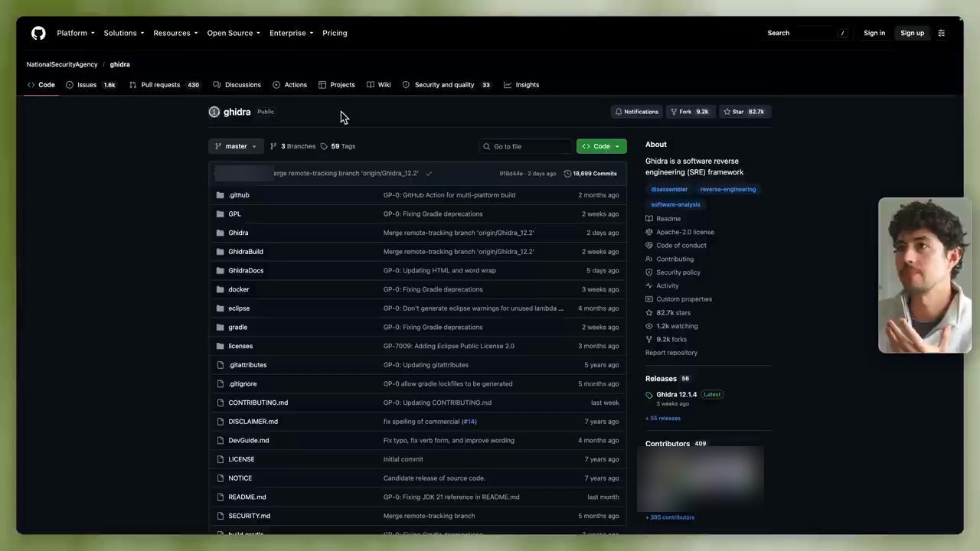Expand the master branch dropdown

[x=236, y=146]
